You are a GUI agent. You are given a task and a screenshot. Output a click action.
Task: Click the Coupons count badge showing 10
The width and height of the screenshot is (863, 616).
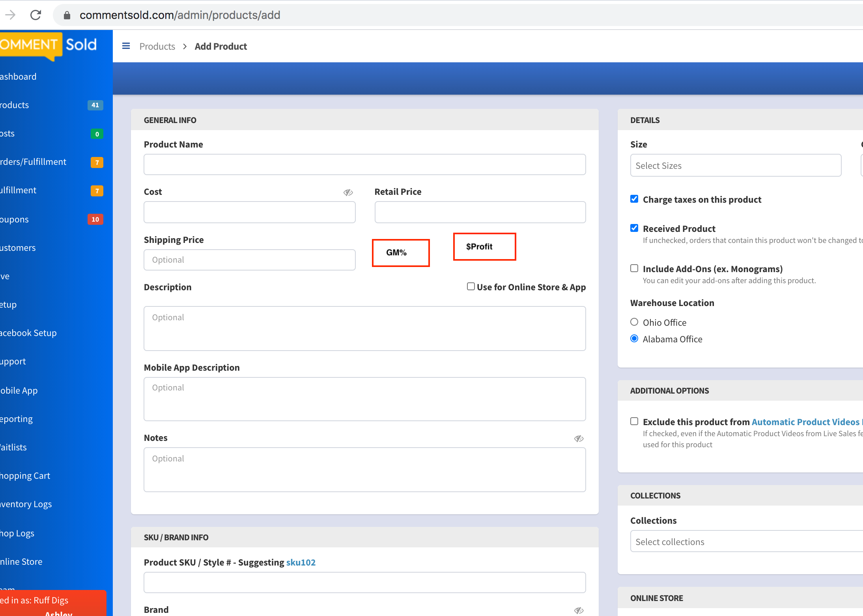95,219
